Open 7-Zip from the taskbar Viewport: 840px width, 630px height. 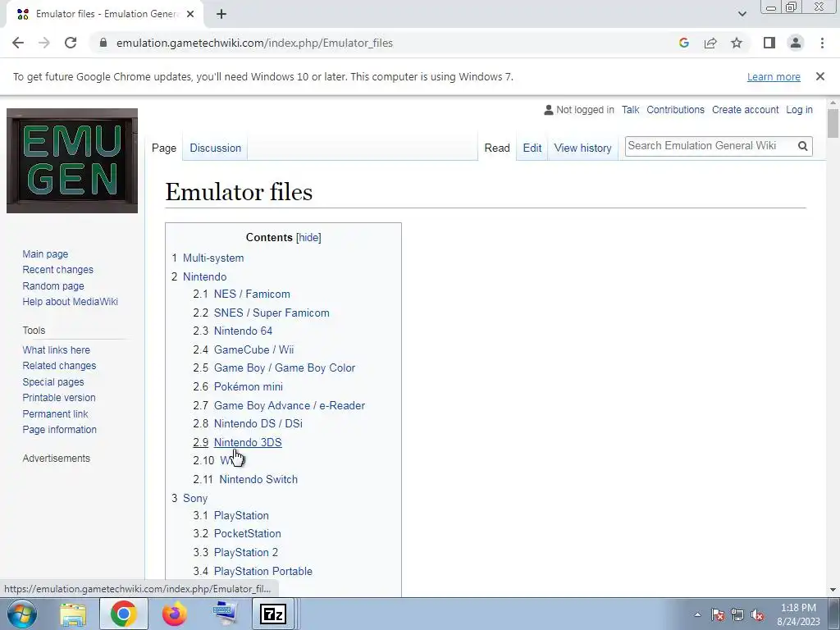(272, 614)
